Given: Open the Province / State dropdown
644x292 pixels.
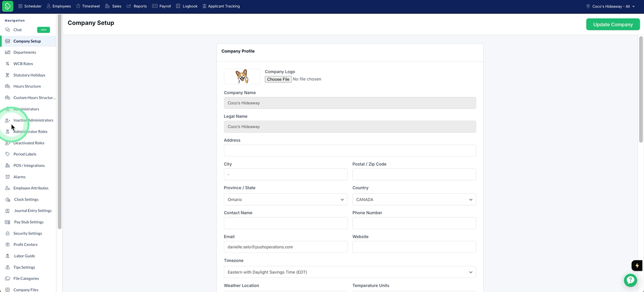Looking at the screenshot, I should pos(285,200).
